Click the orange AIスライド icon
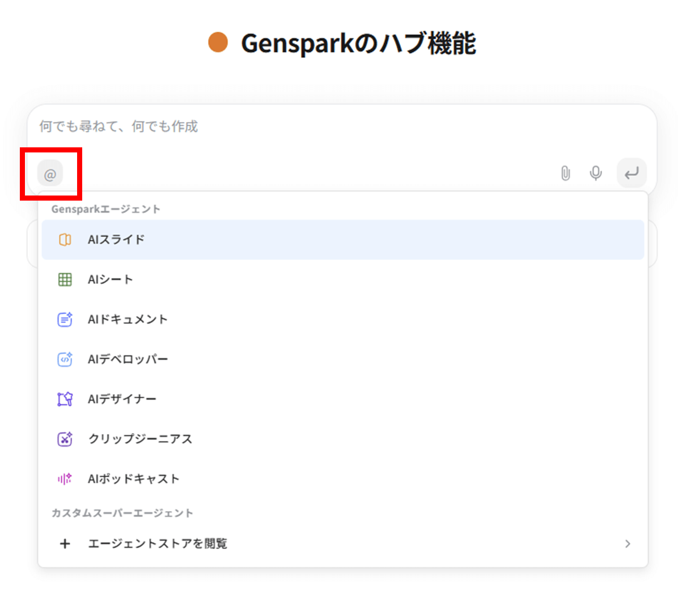This screenshot has height=616, width=678. pos(65,240)
